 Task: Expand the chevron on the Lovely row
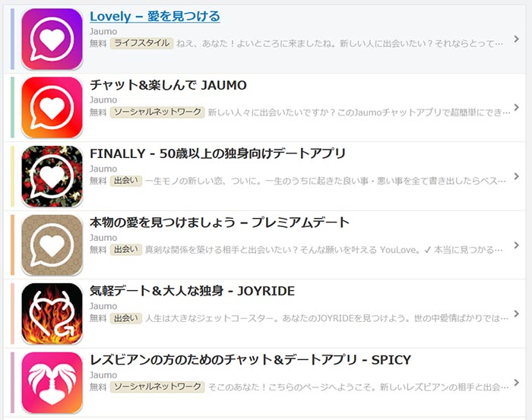tap(516, 39)
